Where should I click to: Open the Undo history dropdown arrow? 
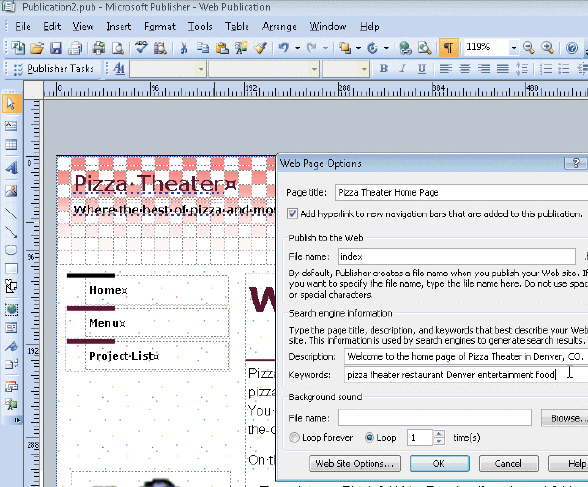[x=298, y=48]
